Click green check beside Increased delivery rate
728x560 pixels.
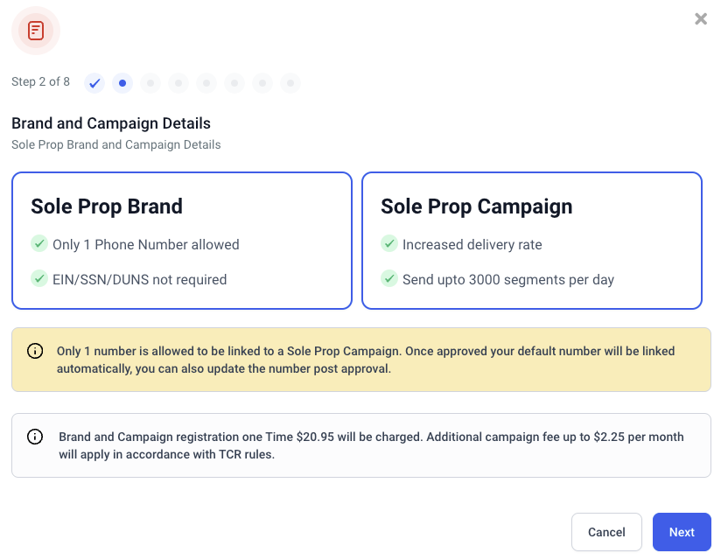click(x=388, y=244)
